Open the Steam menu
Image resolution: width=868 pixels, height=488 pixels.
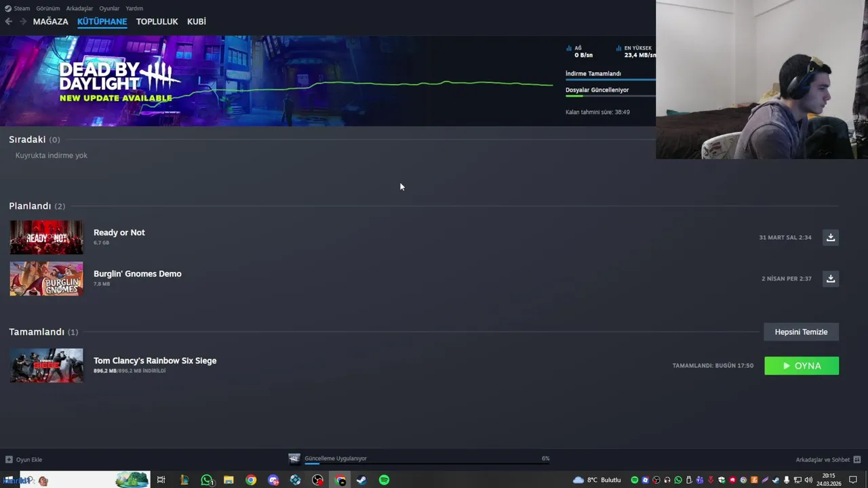pyautogui.click(x=18, y=8)
